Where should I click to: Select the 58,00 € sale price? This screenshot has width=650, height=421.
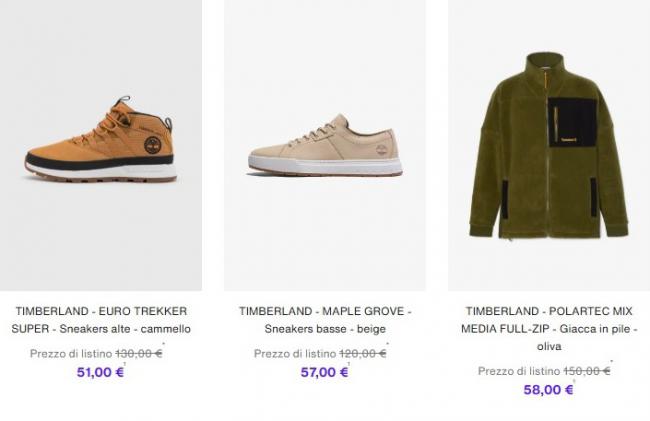548,390
